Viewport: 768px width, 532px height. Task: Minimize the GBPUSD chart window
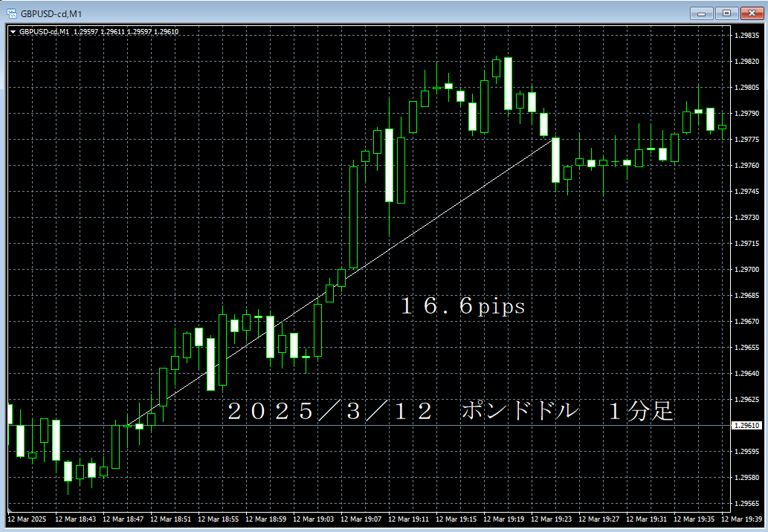coord(702,13)
